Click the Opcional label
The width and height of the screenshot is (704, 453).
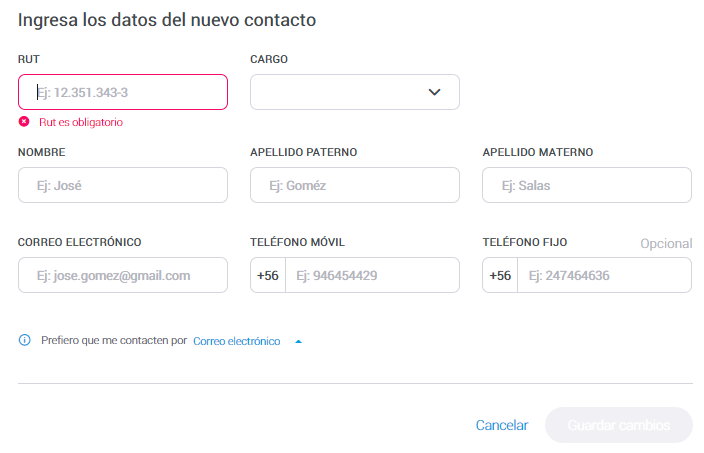666,244
